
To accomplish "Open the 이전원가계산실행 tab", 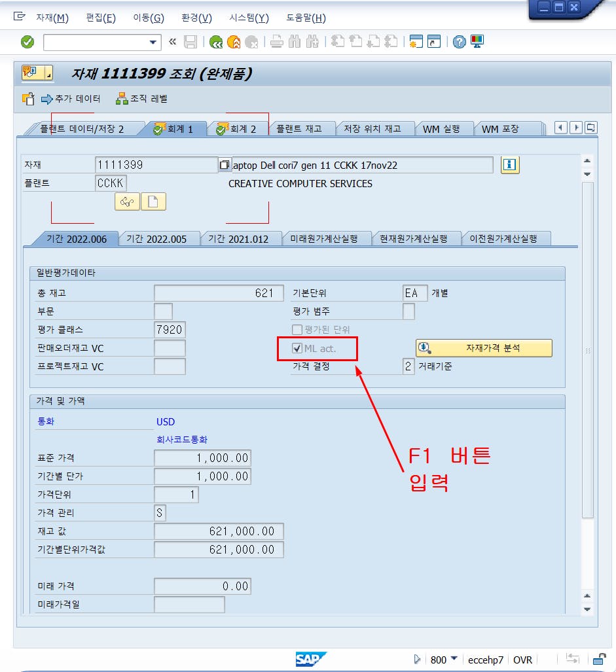I will click(x=503, y=239).
